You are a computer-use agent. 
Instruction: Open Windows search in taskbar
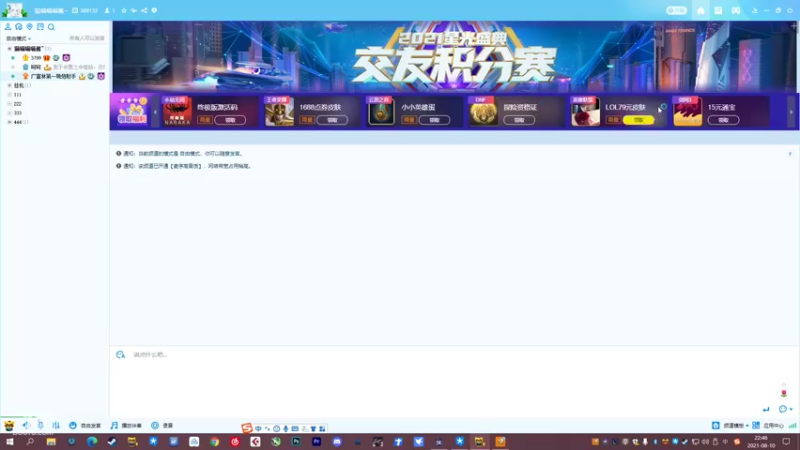(x=30, y=441)
